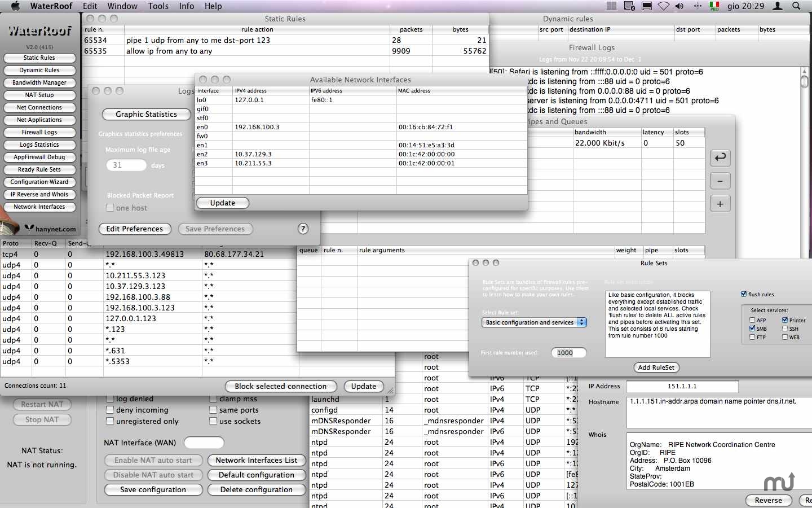Image resolution: width=812 pixels, height=508 pixels.
Task: Enable the AFP service checkbox
Action: 752,320
